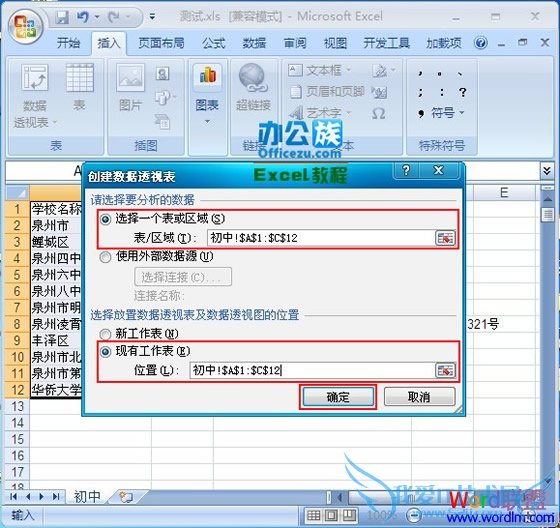Click collapse-dialog icon beside 表/区域 field
Image resolution: width=560 pixels, height=528 pixels.
(445, 238)
